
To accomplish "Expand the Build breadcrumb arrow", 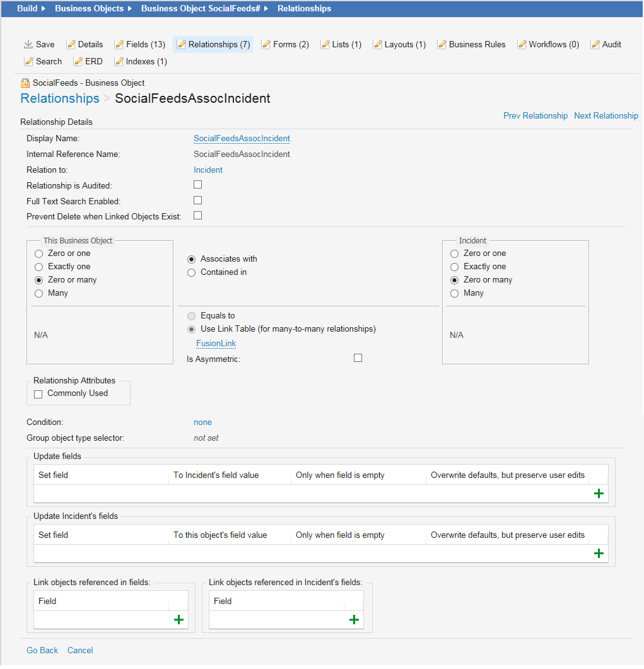I will tap(44, 9).
